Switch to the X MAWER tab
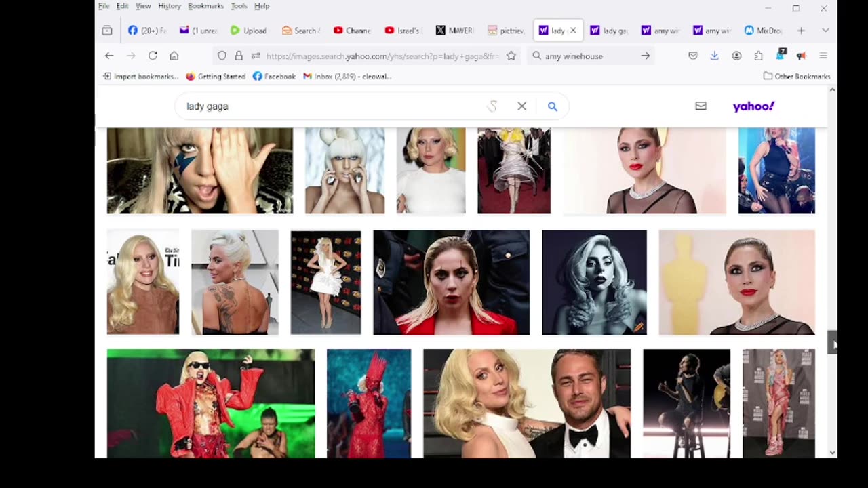The height and width of the screenshot is (488, 868). 455,30
